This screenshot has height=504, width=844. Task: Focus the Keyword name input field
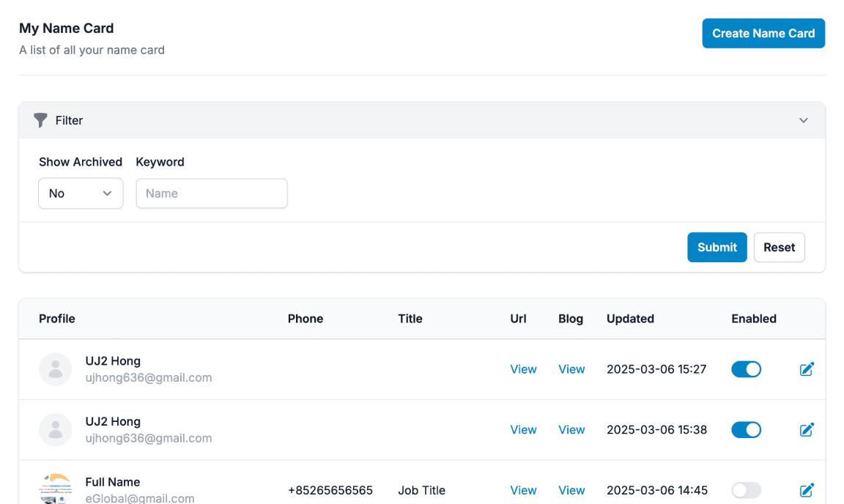(x=212, y=193)
